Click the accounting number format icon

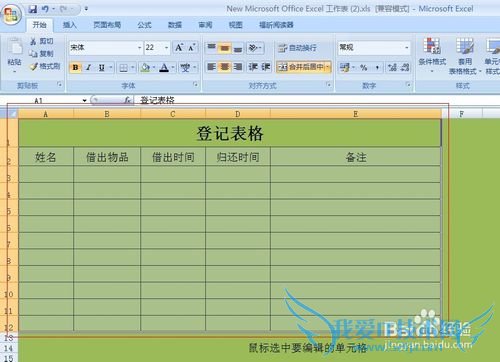tap(345, 67)
